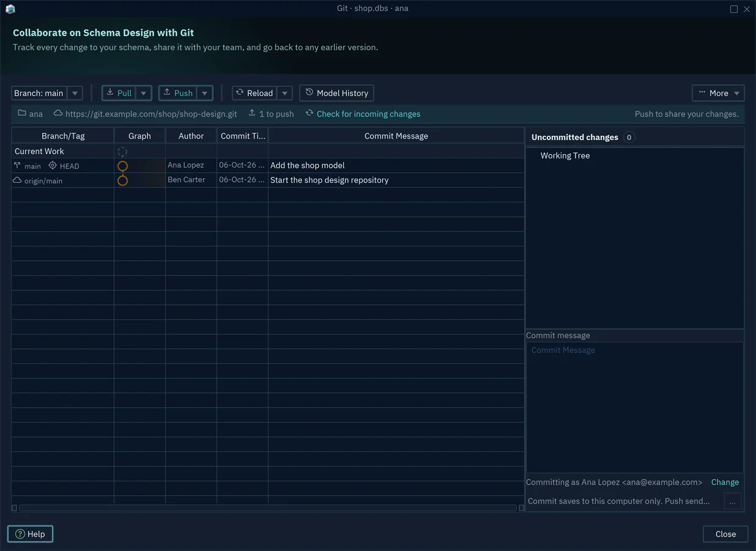Click the origin/main cloud icon
The width and height of the screenshot is (756, 551).
point(17,180)
